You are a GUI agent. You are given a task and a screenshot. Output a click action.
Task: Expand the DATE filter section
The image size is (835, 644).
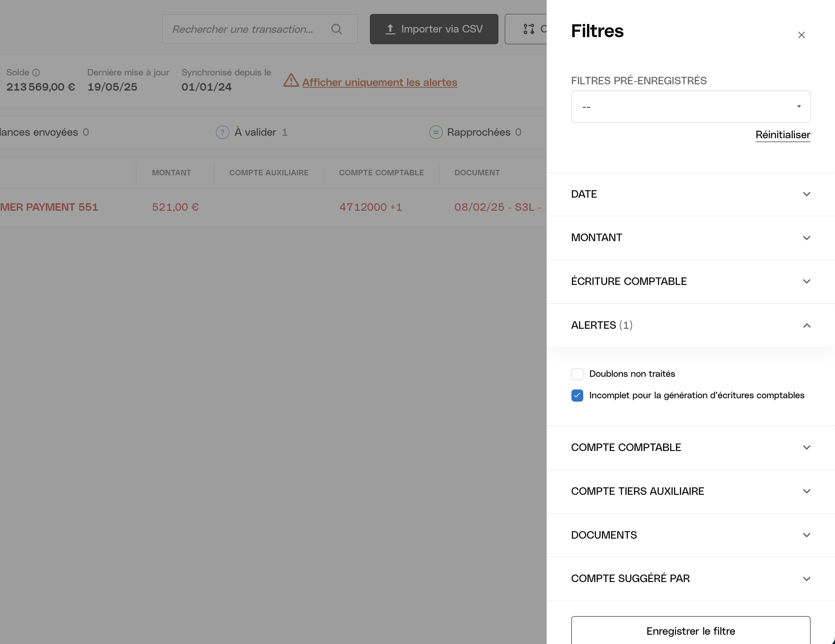(x=690, y=194)
